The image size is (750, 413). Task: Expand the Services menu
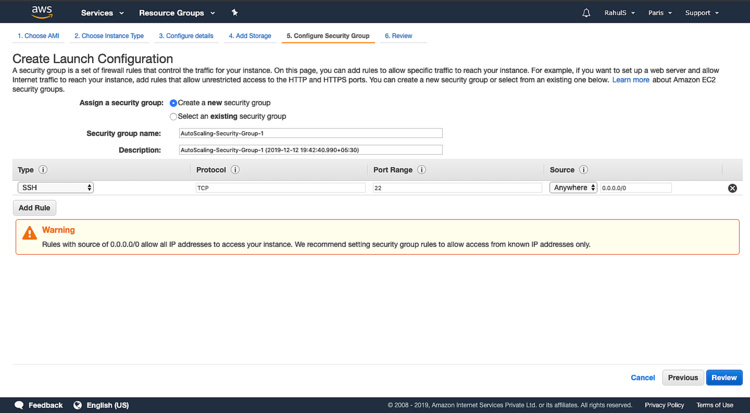tap(102, 13)
